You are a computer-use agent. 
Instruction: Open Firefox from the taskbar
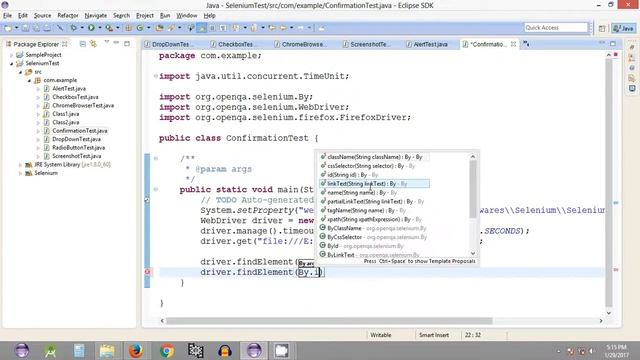(x=136, y=351)
